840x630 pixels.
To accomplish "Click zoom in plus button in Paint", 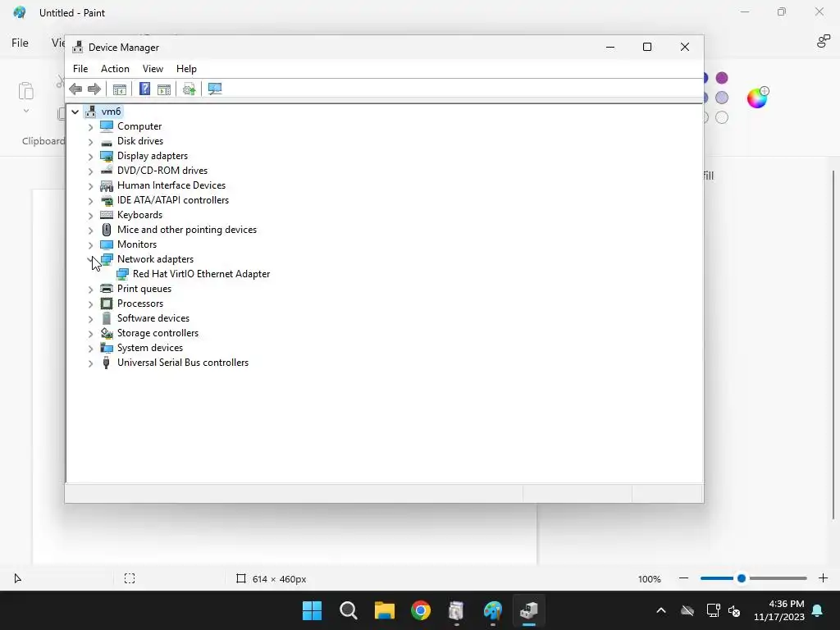I will coord(824,578).
